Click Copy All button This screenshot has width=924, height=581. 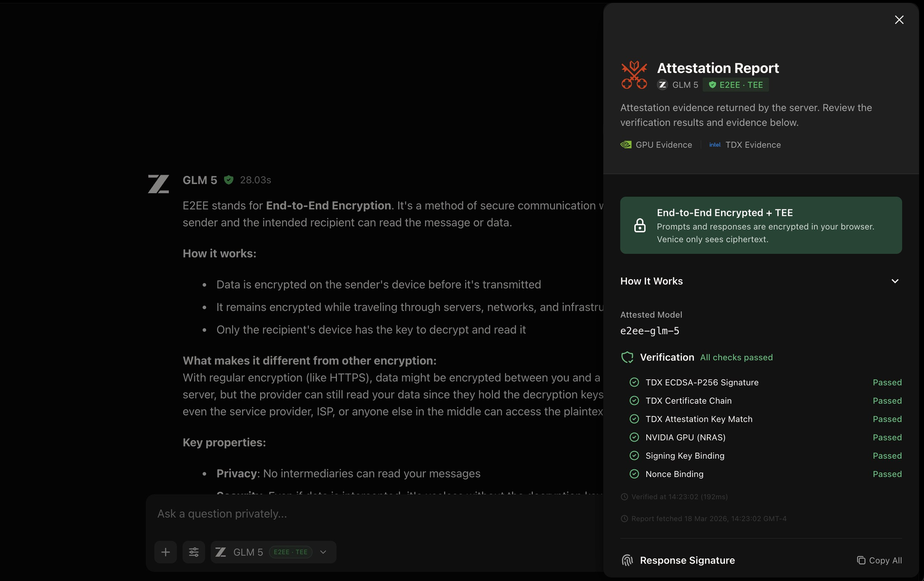point(879,560)
